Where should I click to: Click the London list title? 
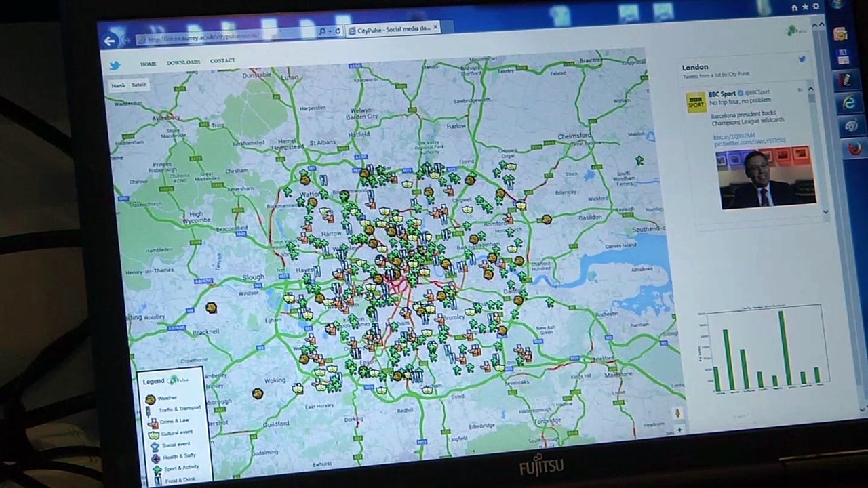click(695, 67)
